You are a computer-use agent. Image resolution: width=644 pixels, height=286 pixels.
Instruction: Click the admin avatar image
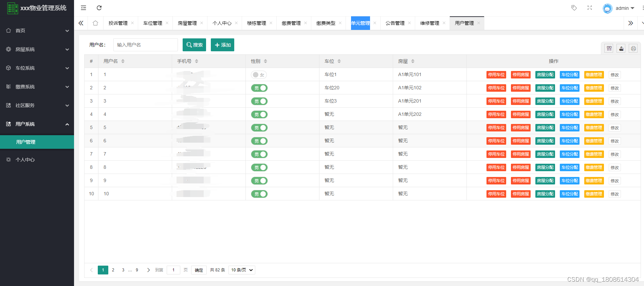tap(607, 8)
